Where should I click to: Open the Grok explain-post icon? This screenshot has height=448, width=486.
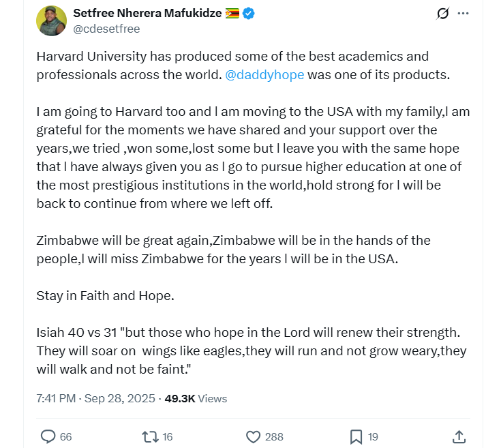pyautogui.click(x=443, y=14)
